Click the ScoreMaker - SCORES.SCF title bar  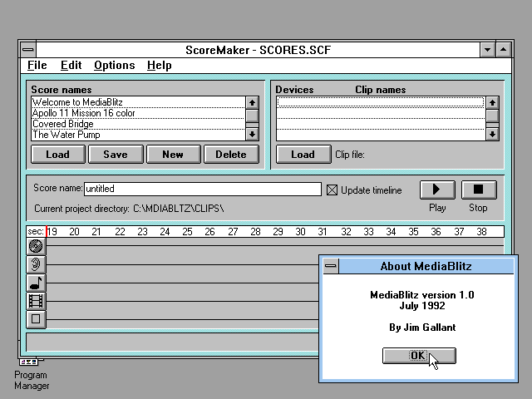pyautogui.click(x=258, y=50)
